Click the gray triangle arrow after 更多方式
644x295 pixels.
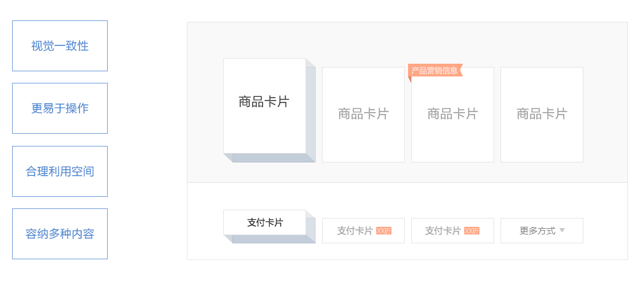tap(562, 231)
